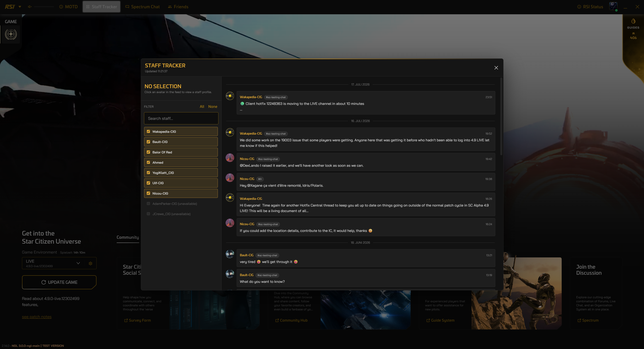Image resolution: width=644 pixels, height=349 pixels.
Task: Open Nicou-CIG avatar on the 16:24 post
Action: point(230,223)
